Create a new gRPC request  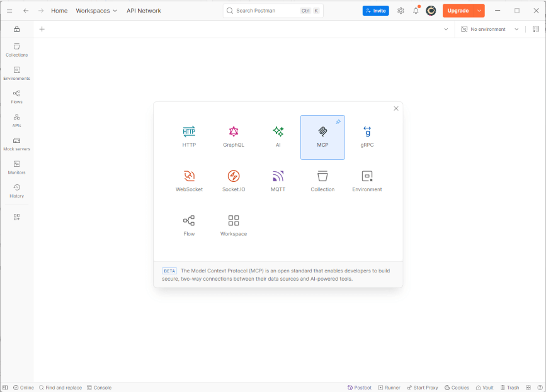(x=367, y=137)
